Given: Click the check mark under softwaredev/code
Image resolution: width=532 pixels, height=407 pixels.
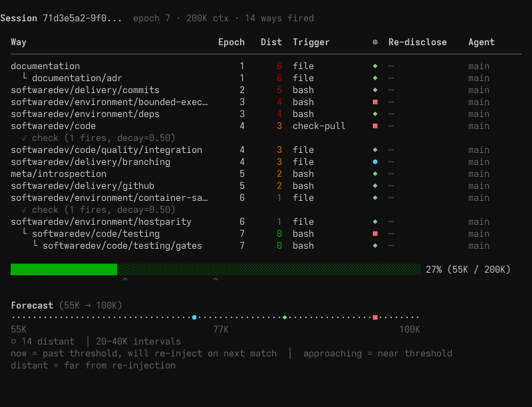Looking at the screenshot, I should click(24, 138).
